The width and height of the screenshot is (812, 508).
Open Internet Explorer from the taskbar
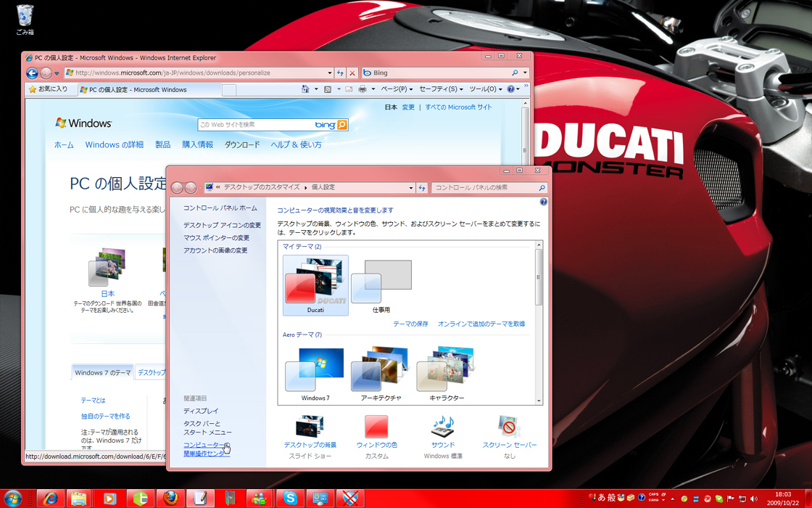pos(50,499)
